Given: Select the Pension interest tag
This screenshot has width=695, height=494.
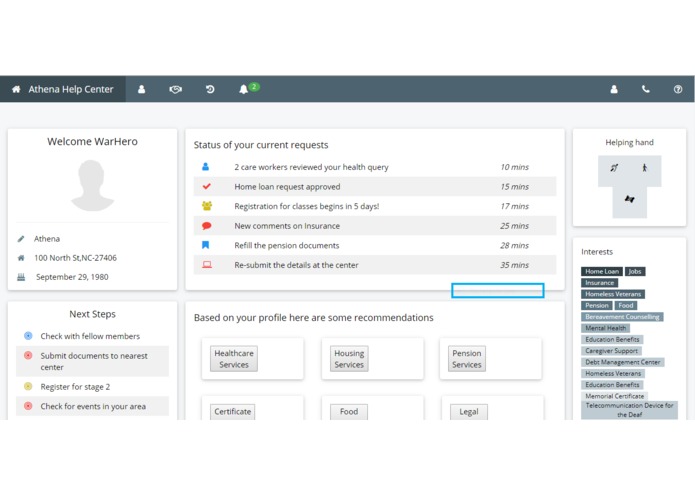Looking at the screenshot, I should click(x=597, y=305).
